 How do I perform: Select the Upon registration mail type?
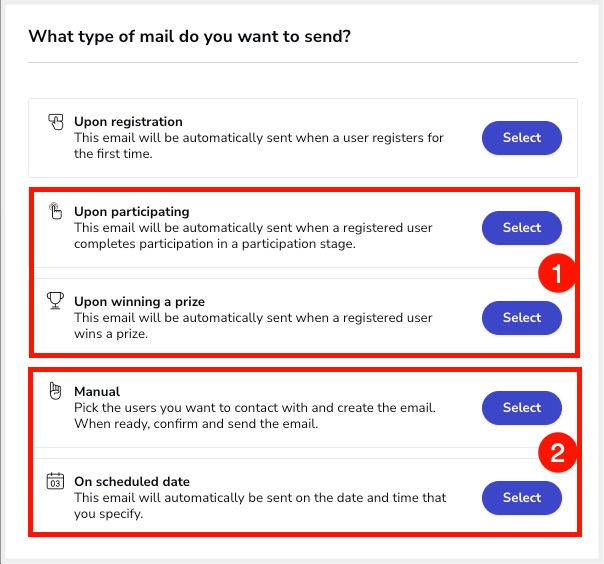(522, 138)
